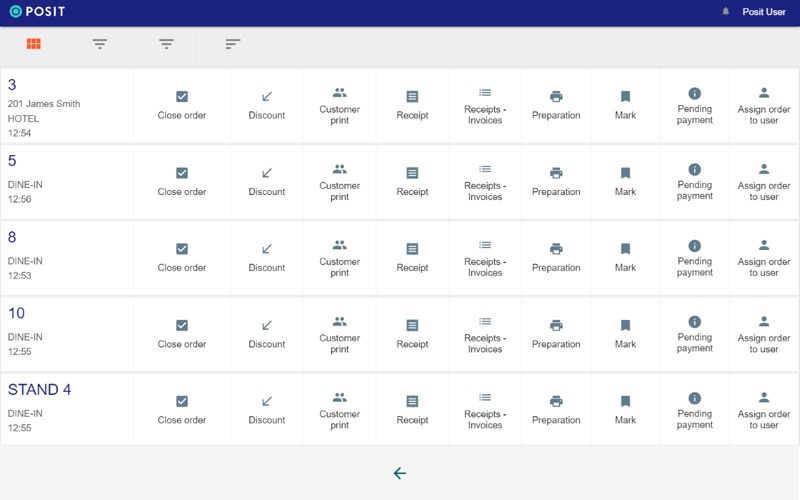
Task: Open Receipts - Invoices for order 10
Action: tap(485, 335)
